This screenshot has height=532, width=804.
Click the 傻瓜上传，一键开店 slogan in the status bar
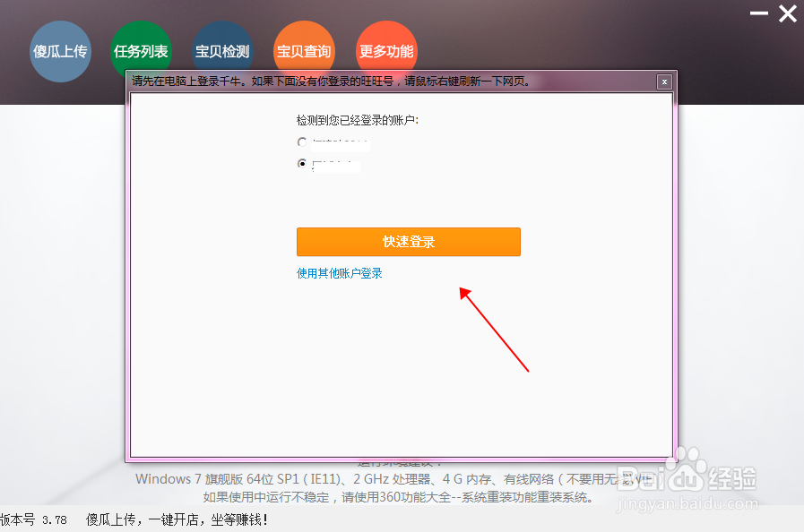pos(177,519)
